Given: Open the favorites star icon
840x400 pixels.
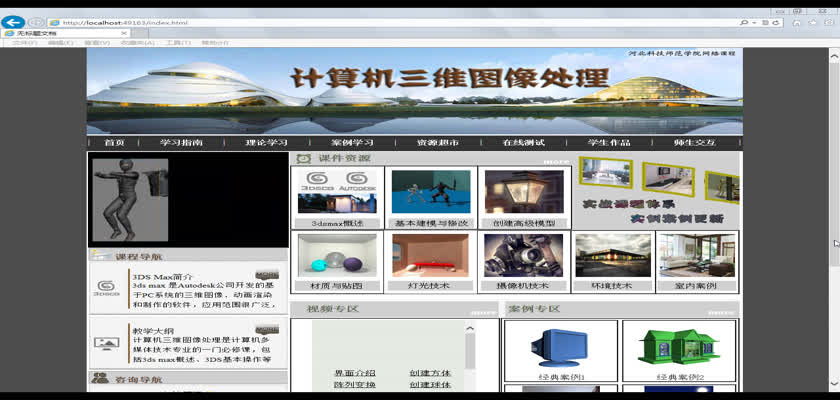Looking at the screenshot, I should tap(813, 22).
